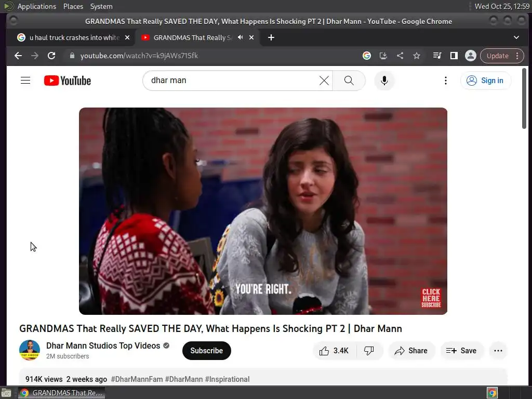The width and height of the screenshot is (532, 399).
Task: Open Chrome three-dot menu beside Update
Action: (517, 56)
